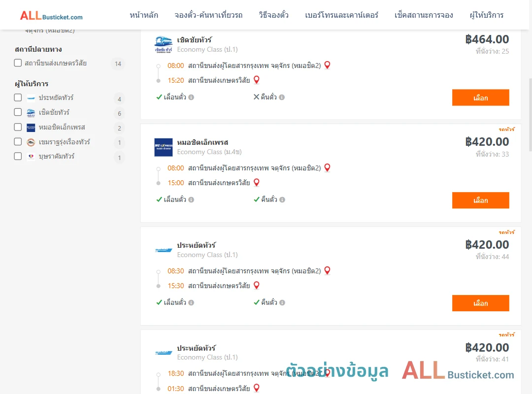Click the 14 count badge beside เกษตรวิสัย

(118, 64)
